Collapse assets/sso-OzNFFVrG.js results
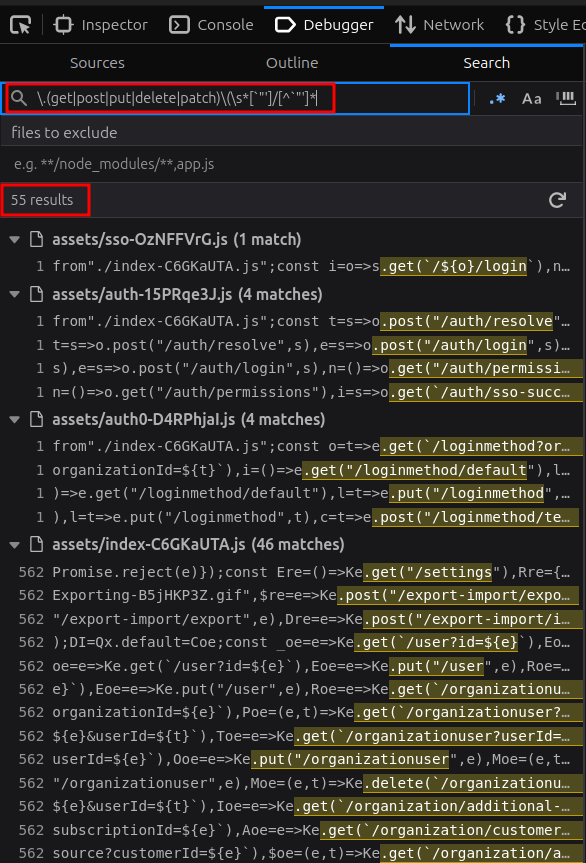Image resolution: width=586 pixels, height=863 pixels. (x=15, y=239)
